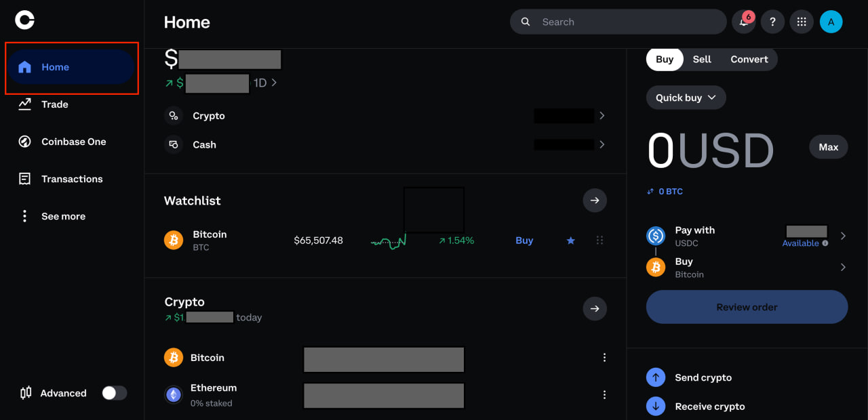Open notifications bell

[744, 22]
